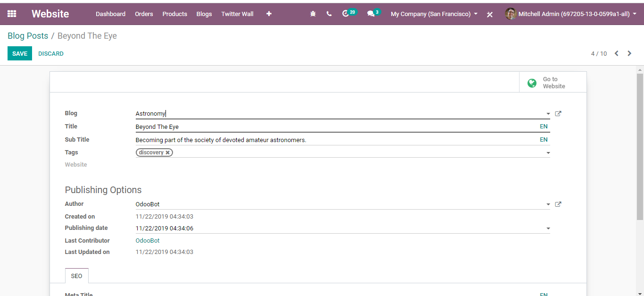This screenshot has width=644, height=296.
Task: Click Go to Website button text
Action: pos(554,83)
